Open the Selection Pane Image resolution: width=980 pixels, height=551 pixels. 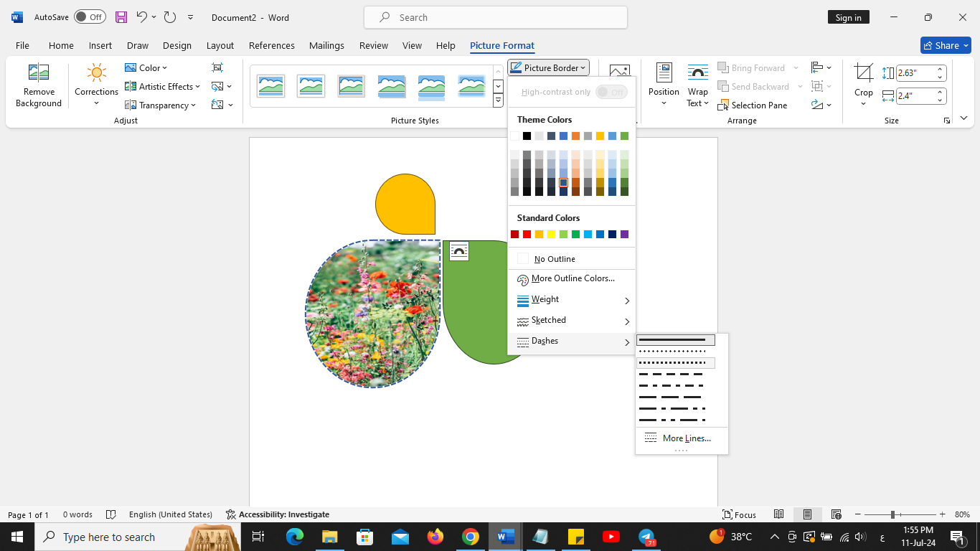[753, 105]
